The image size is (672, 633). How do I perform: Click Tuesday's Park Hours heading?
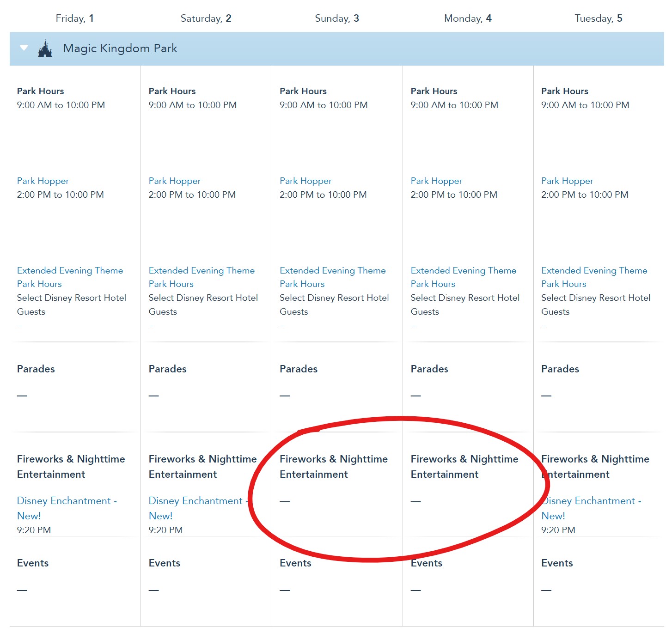click(x=565, y=91)
